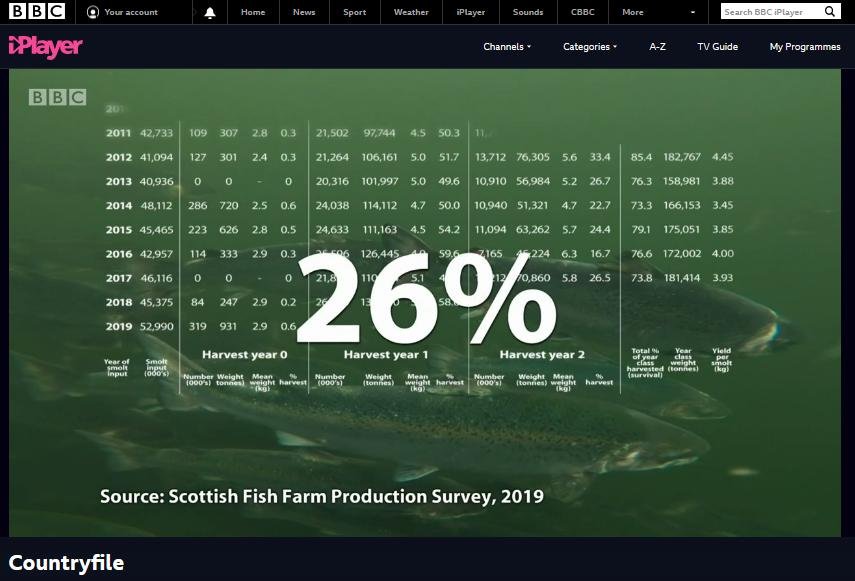Open notifications via the bell icon
Screen dimensions: 855x581
(210, 12)
